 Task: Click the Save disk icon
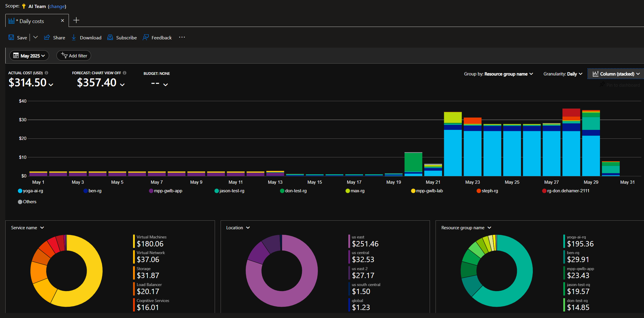pos(11,38)
